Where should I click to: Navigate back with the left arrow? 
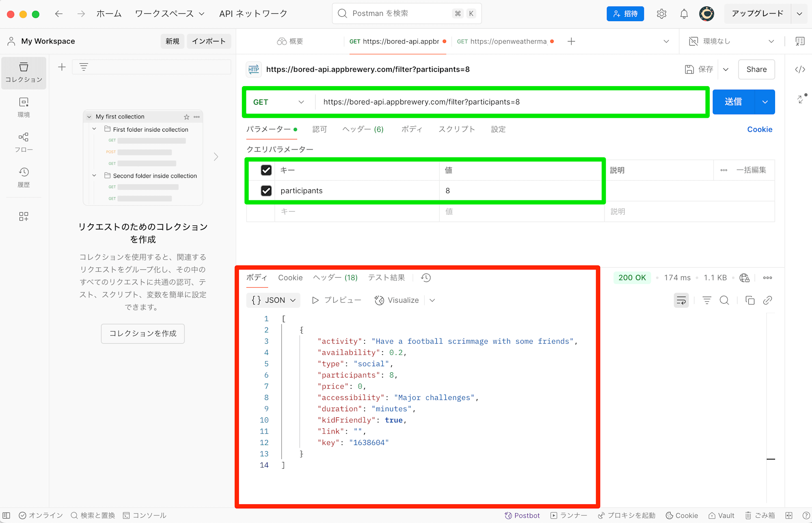(x=59, y=14)
